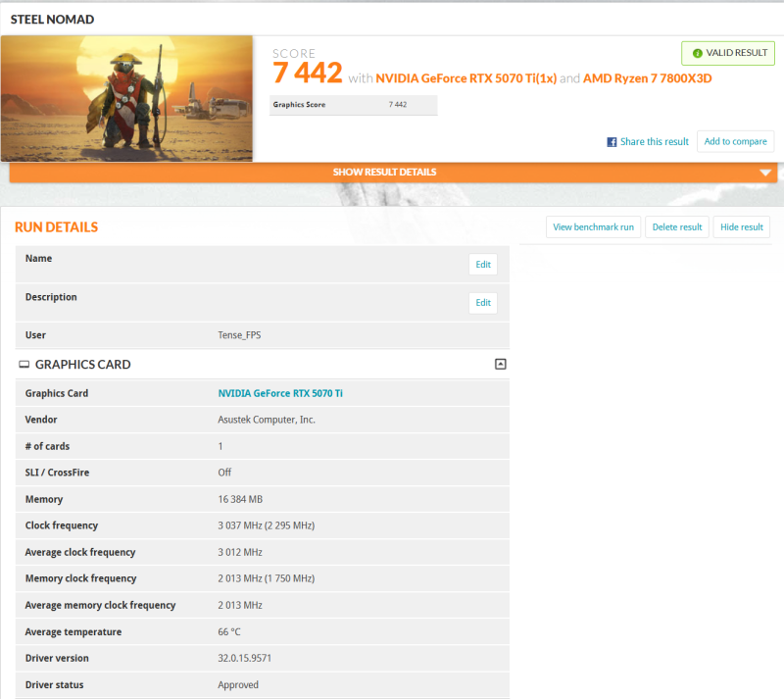Click the # of cards row label
Viewport: 784px width, 699px height.
coord(47,446)
